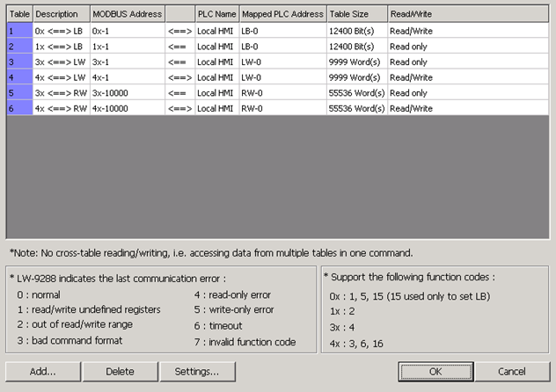Select table row number 1
The width and height of the screenshot is (556, 392).
click(x=20, y=31)
